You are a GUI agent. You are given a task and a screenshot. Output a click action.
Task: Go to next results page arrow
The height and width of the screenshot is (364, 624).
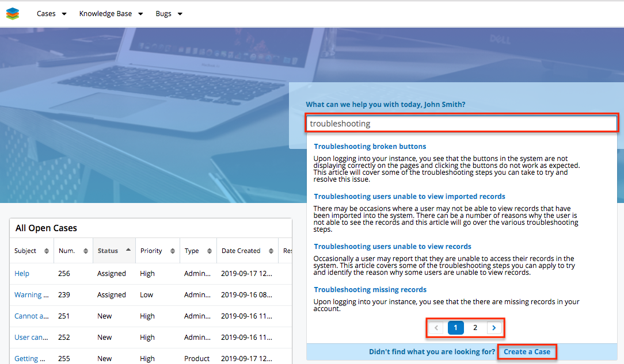(494, 328)
